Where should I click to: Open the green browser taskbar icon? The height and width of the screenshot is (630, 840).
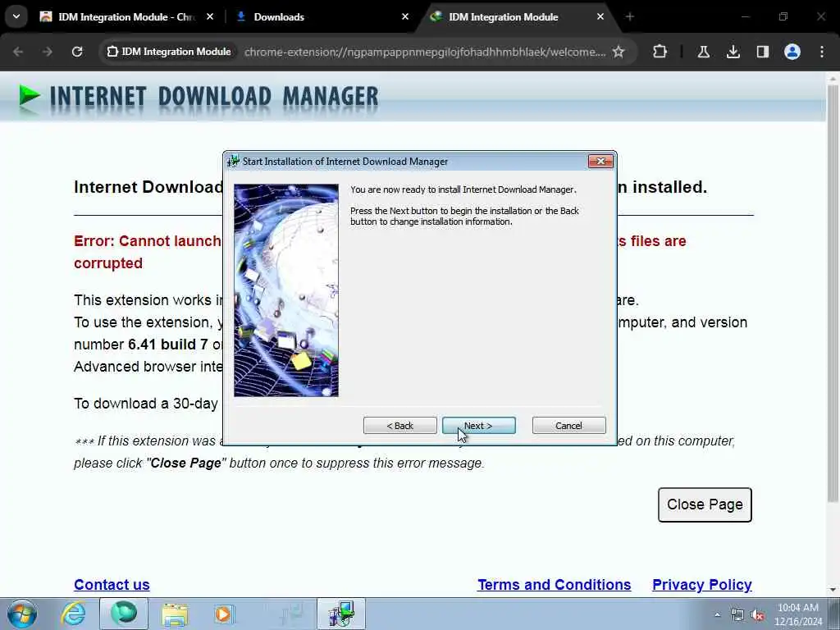click(x=124, y=614)
